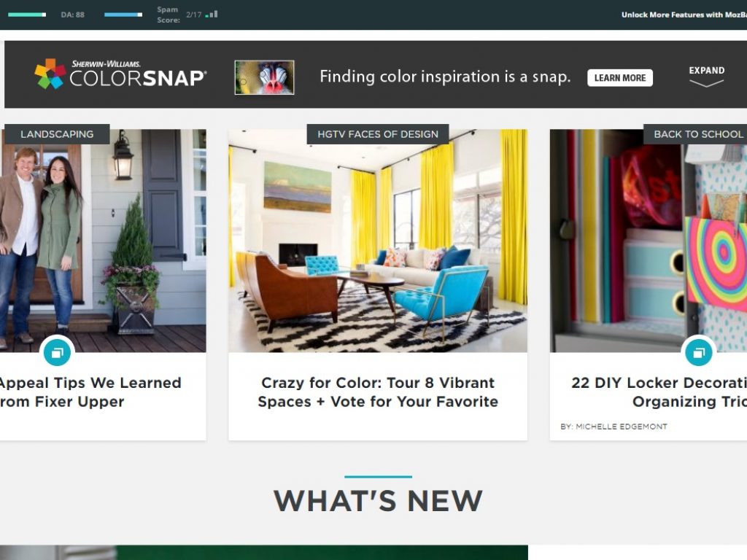Select the LANDSCAPING category tag
Image resolution: width=747 pixels, height=560 pixels.
[57, 134]
